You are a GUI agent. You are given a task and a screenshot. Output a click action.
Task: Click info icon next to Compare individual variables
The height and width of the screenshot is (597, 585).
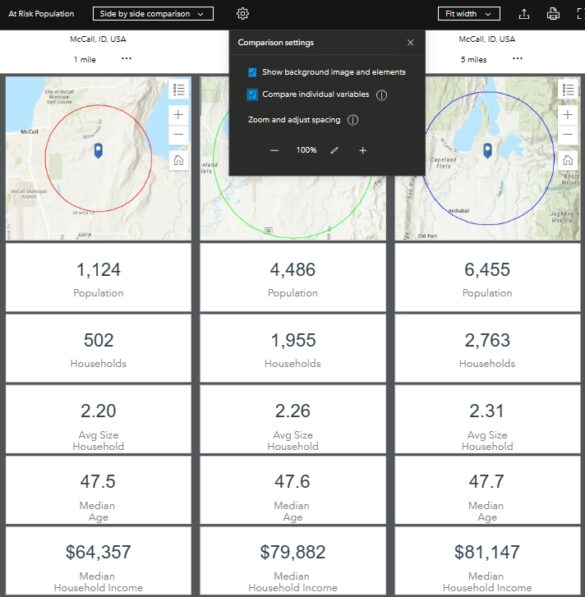tap(381, 95)
